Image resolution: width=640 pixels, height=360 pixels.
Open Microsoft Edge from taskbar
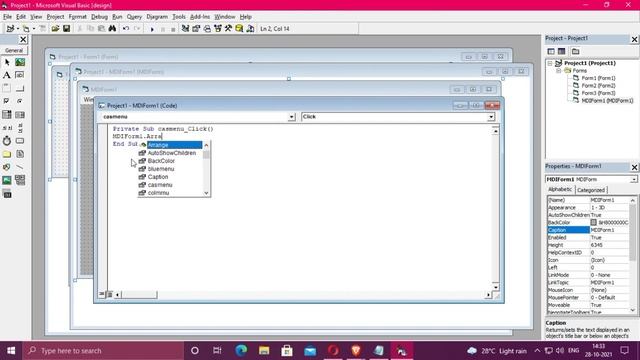click(241, 351)
